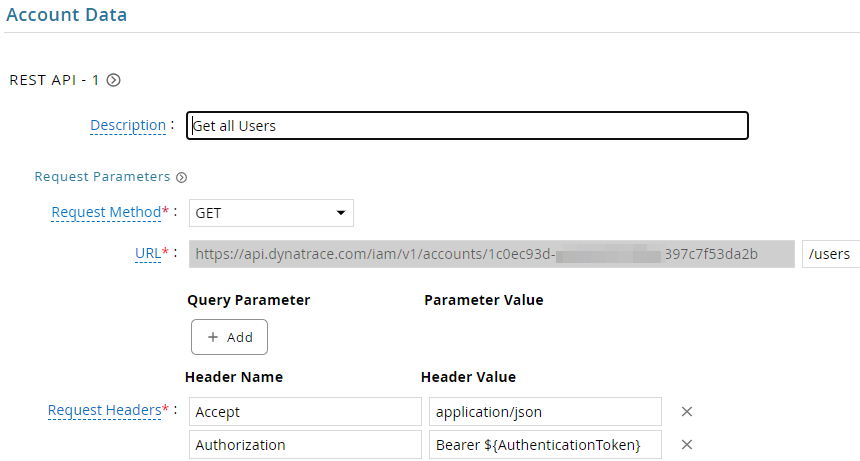Click the REST API - 1 title text
860x461 pixels.
pos(54,80)
